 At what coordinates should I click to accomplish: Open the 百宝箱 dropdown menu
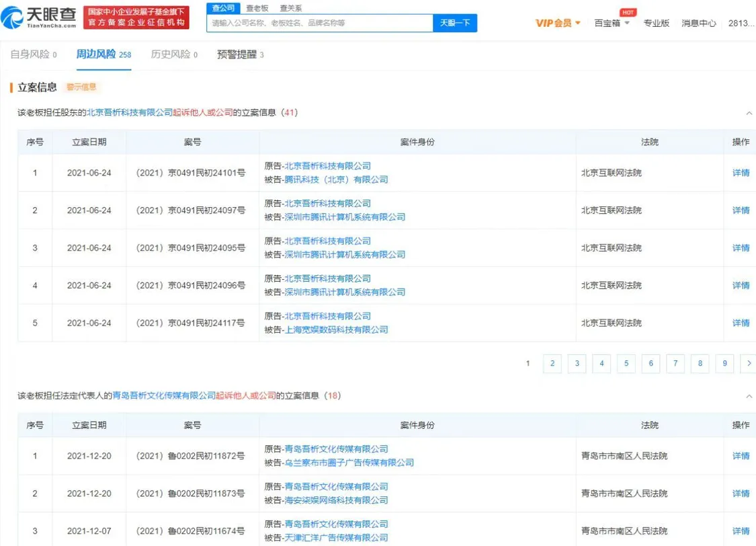pos(612,23)
